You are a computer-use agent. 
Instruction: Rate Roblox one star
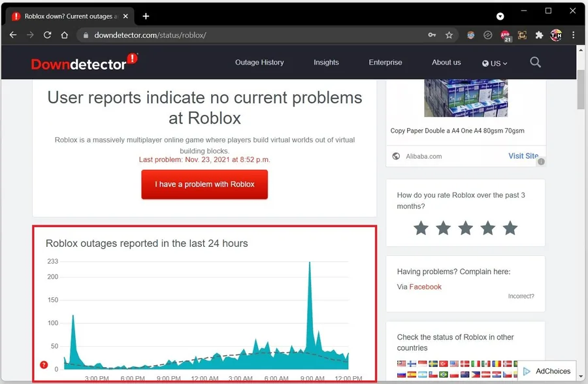(421, 228)
